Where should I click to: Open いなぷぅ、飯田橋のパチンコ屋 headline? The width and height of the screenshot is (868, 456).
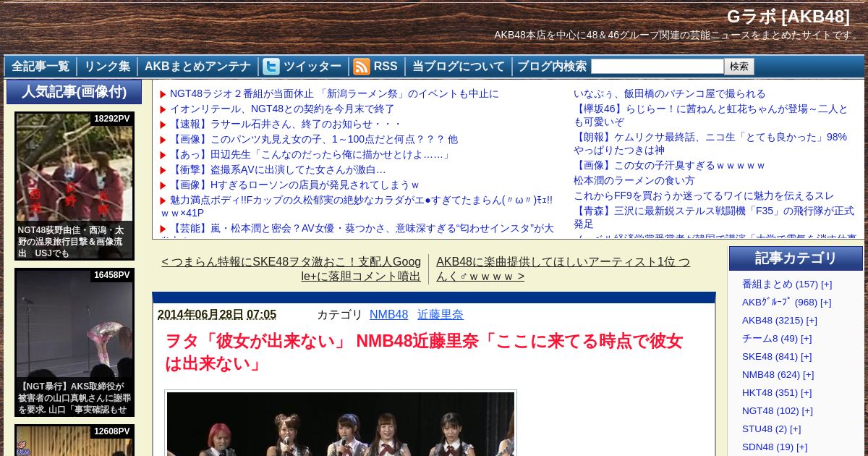point(669,93)
